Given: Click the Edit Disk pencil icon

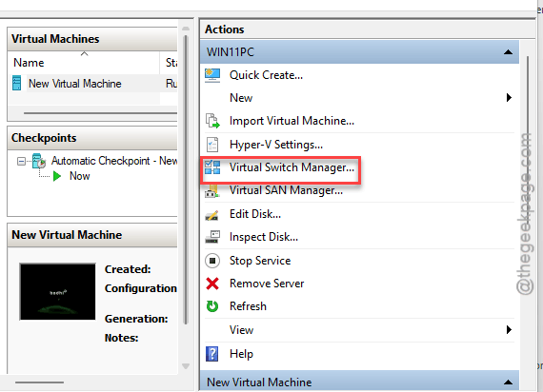Looking at the screenshot, I should [211, 214].
